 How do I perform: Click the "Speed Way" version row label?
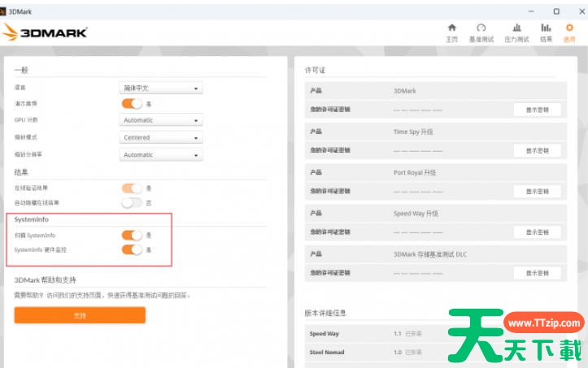pyautogui.click(x=324, y=334)
